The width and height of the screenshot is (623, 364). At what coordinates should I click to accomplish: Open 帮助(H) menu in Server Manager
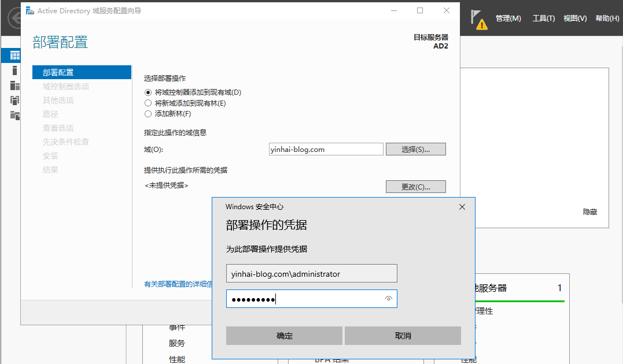(x=607, y=18)
